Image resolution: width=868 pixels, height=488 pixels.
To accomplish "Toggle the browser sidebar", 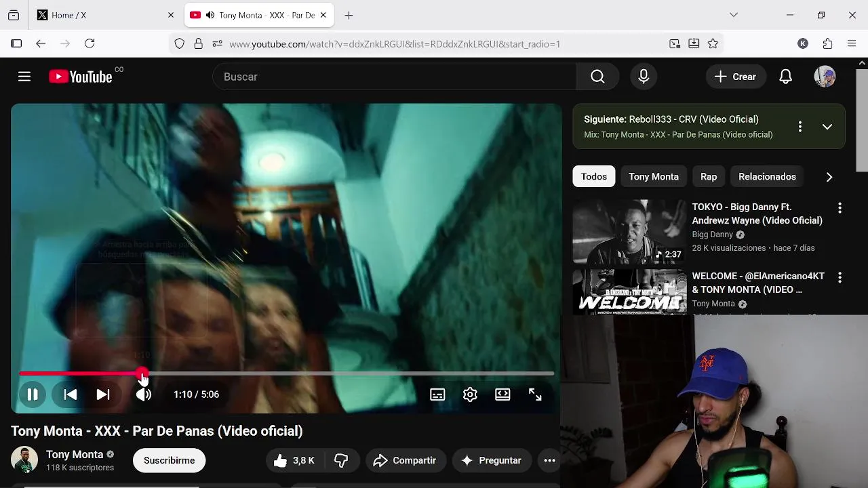I will point(16,43).
